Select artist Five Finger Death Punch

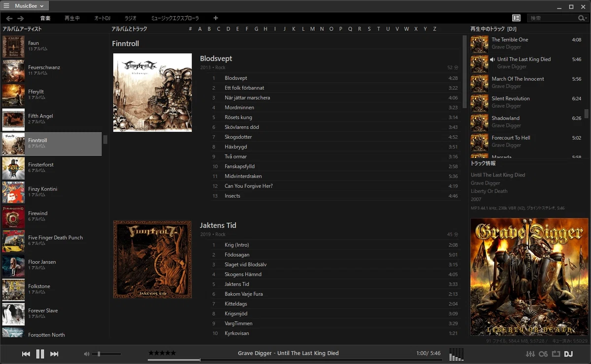click(x=51, y=241)
